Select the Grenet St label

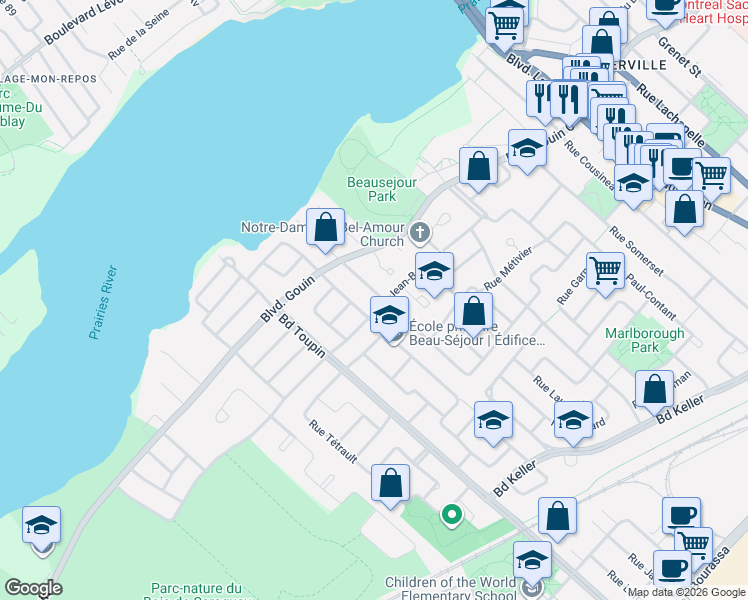[x=680, y=57]
